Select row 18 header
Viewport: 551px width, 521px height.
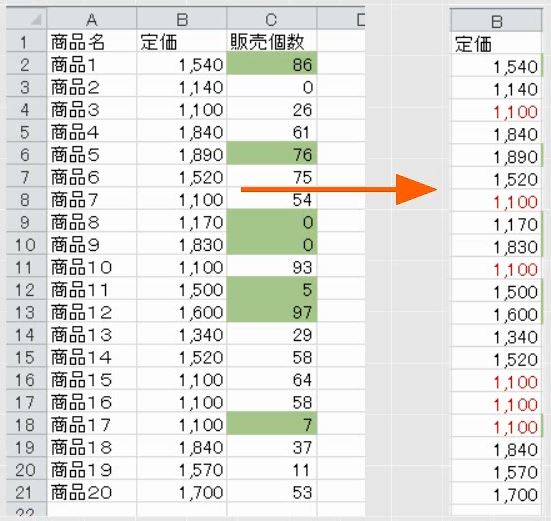pyautogui.click(x=26, y=424)
